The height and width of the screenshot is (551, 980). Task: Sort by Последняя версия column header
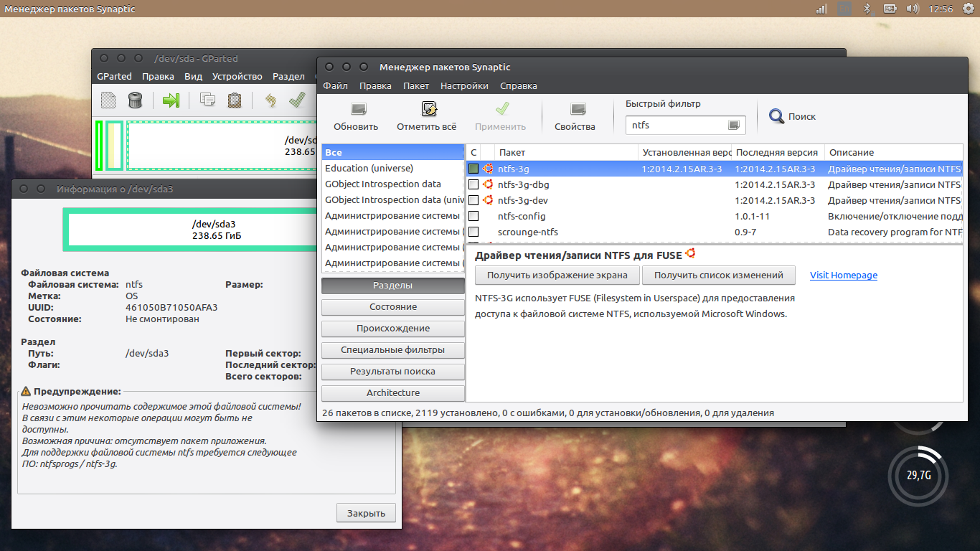coord(778,152)
